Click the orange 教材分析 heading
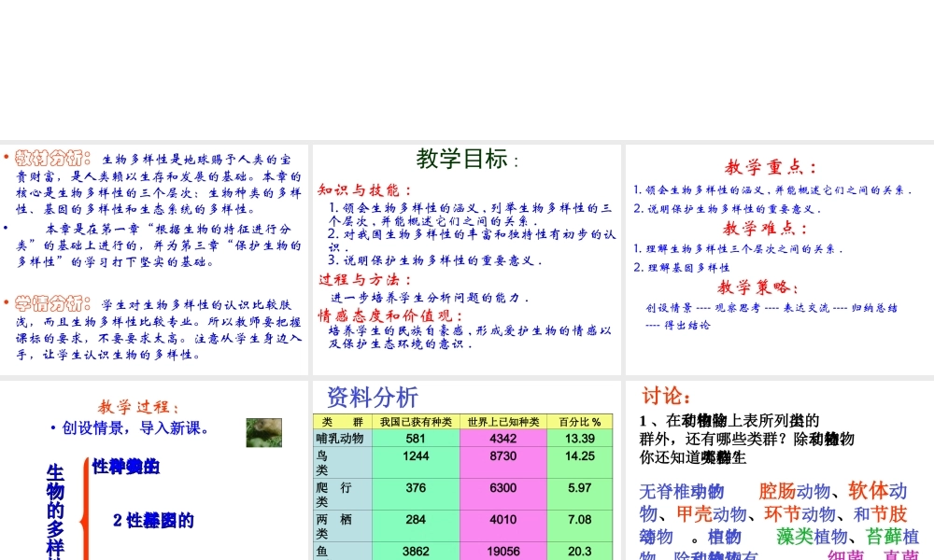This screenshot has width=934, height=560. tap(52, 159)
